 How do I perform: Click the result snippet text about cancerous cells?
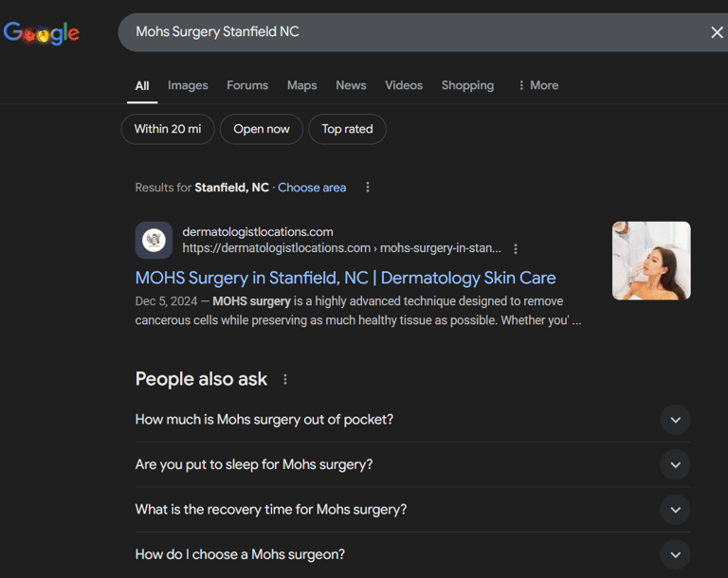point(358,311)
